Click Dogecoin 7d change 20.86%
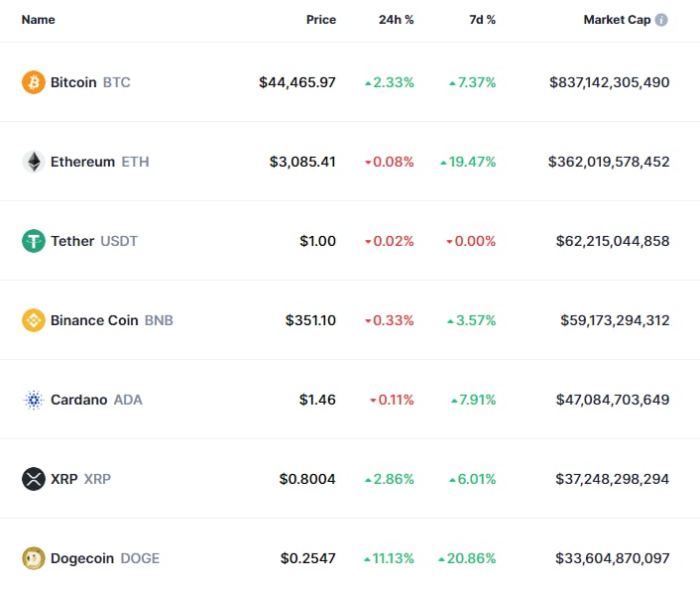The height and width of the screenshot is (590, 700). [467, 558]
